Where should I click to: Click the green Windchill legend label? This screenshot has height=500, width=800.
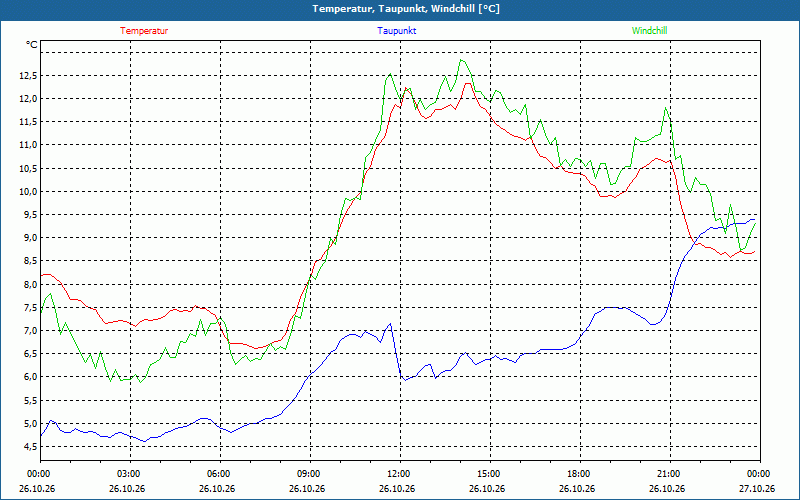[649, 31]
